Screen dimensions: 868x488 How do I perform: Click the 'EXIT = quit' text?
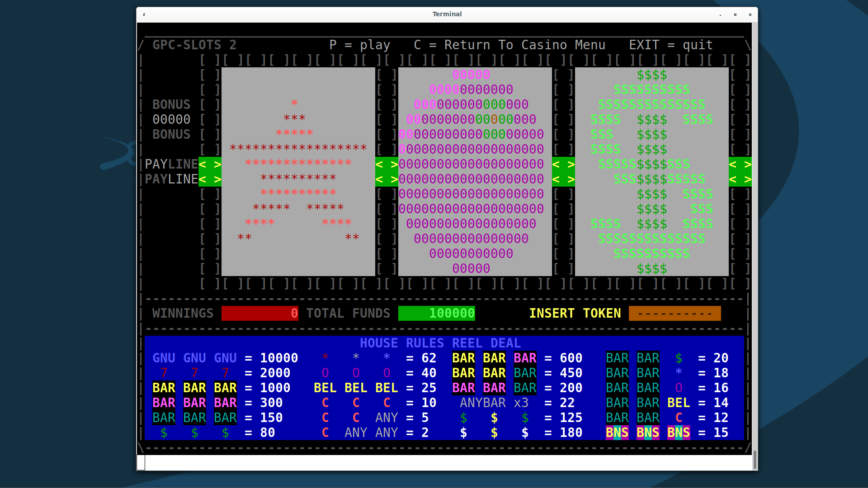pos(670,45)
